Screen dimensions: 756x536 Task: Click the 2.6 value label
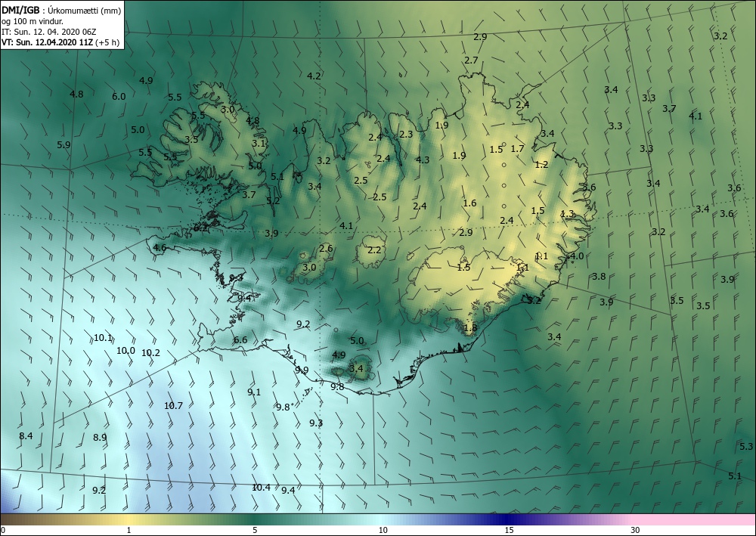(326, 249)
